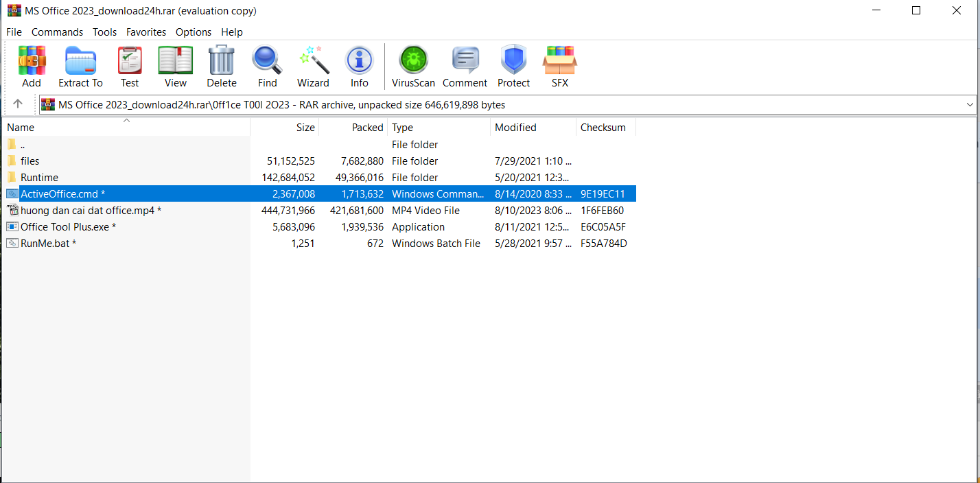Viewport: 980px width, 483px height.
Task: Click size value 444,731,966
Action: (x=288, y=210)
